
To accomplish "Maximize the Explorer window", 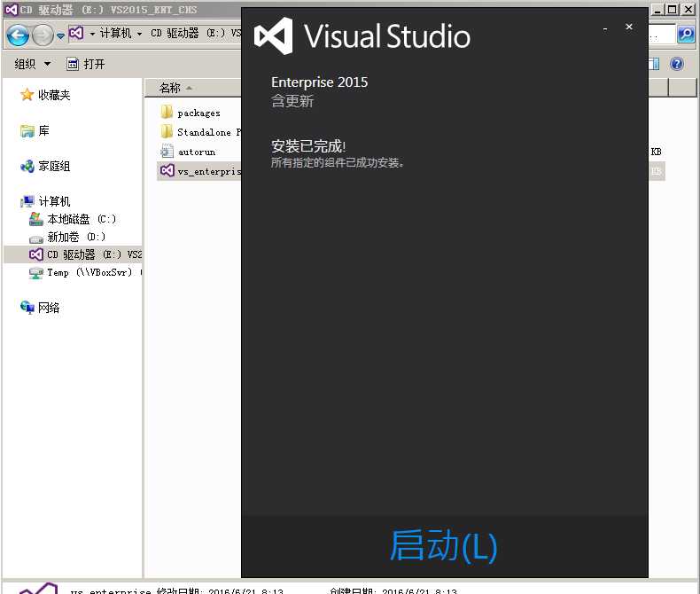I will (673, 10).
